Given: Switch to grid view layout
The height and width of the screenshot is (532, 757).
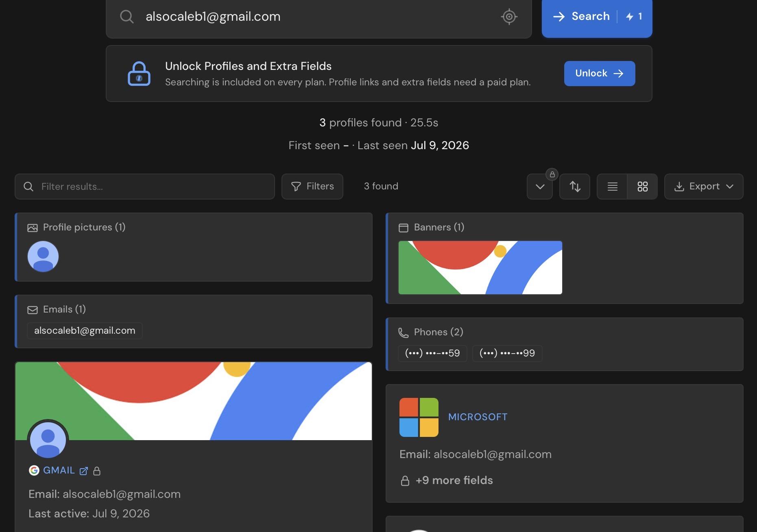Looking at the screenshot, I should tap(642, 187).
